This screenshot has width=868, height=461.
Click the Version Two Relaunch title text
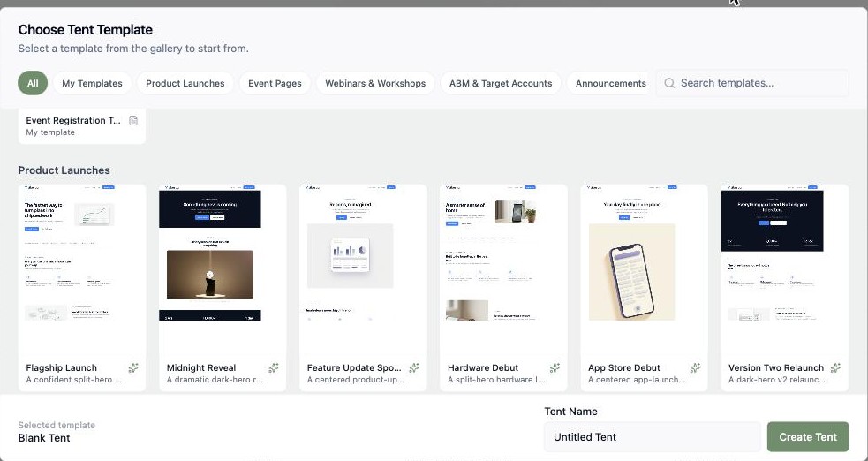tap(776, 367)
